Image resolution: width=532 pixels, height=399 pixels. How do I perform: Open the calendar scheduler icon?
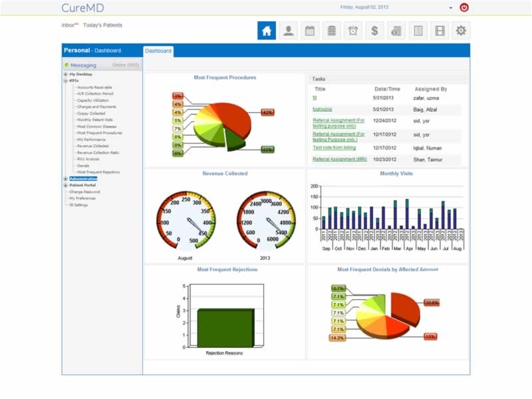pos(310,31)
